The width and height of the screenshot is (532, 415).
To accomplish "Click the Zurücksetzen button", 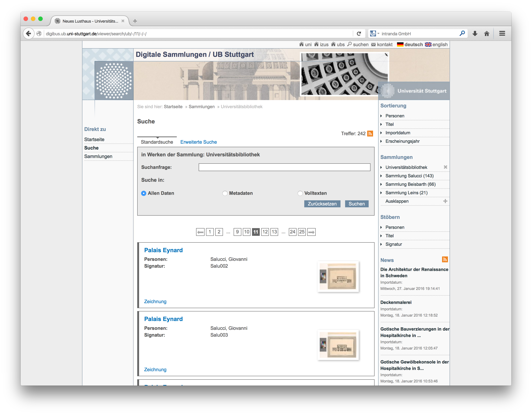I will pyautogui.click(x=322, y=204).
